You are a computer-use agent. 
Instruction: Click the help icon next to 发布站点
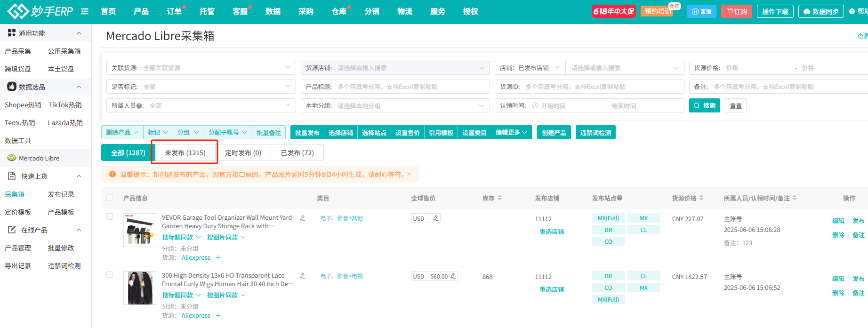point(620,198)
